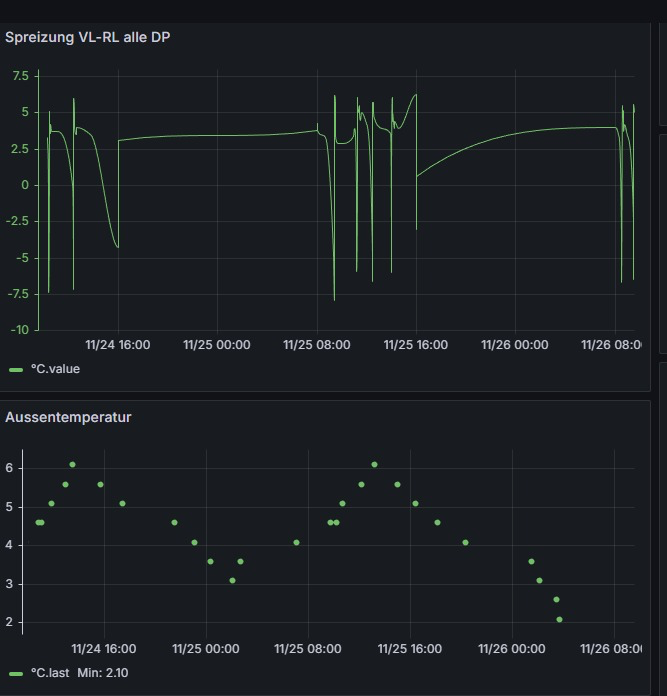667x696 pixels.
Task: Click the second 6.1 peak point before 11/25 16:00
Action: tap(374, 465)
